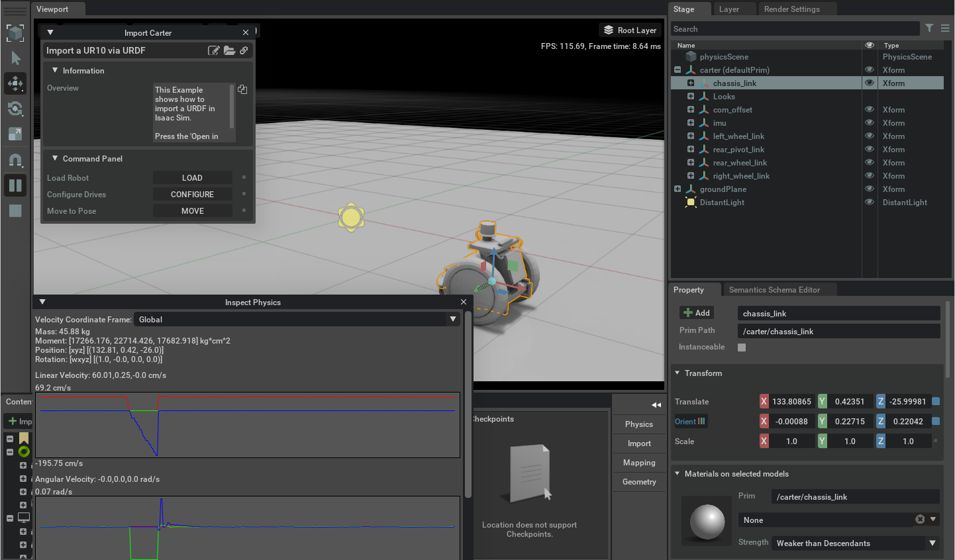The width and height of the screenshot is (955, 560).
Task: Clear the assigned material
Action: [920, 519]
